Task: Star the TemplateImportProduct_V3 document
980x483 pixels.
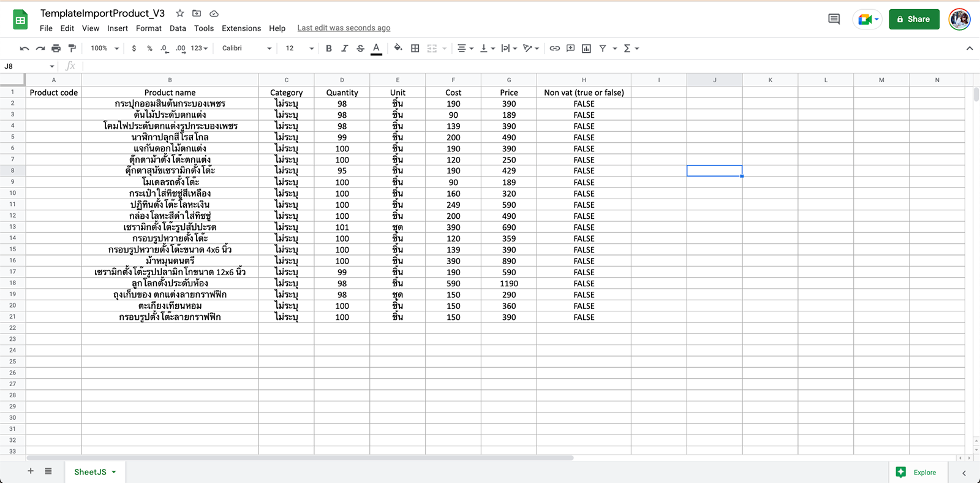Action: click(x=179, y=13)
